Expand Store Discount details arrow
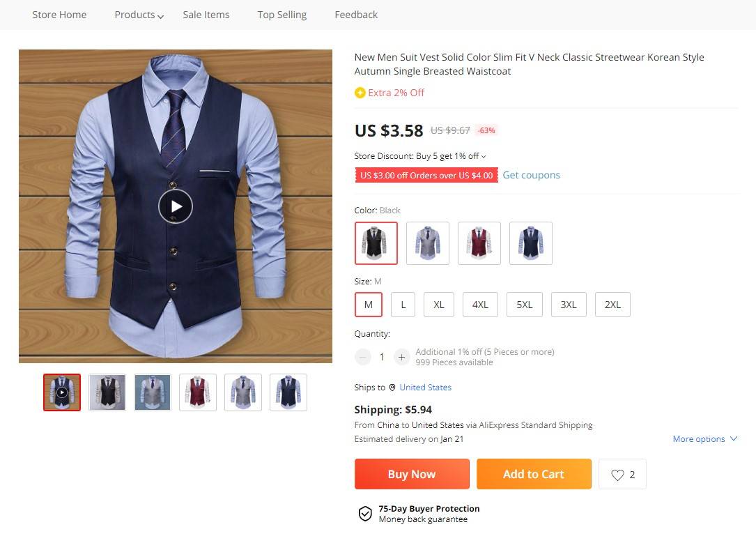 pos(484,156)
